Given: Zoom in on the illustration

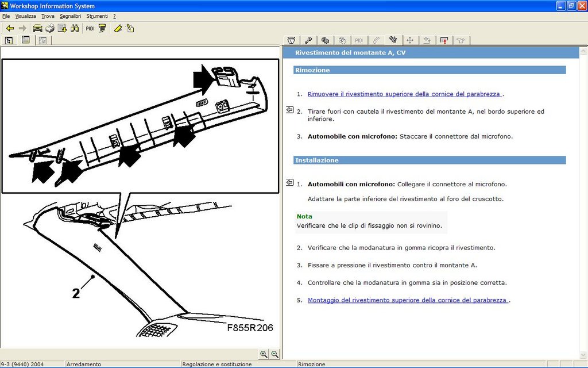Looking at the screenshot, I should click(264, 354).
